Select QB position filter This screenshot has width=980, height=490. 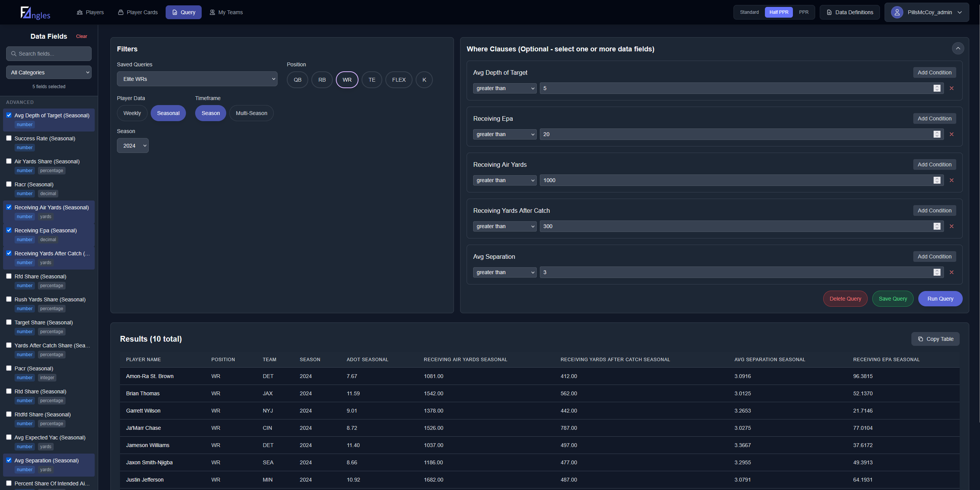(298, 80)
